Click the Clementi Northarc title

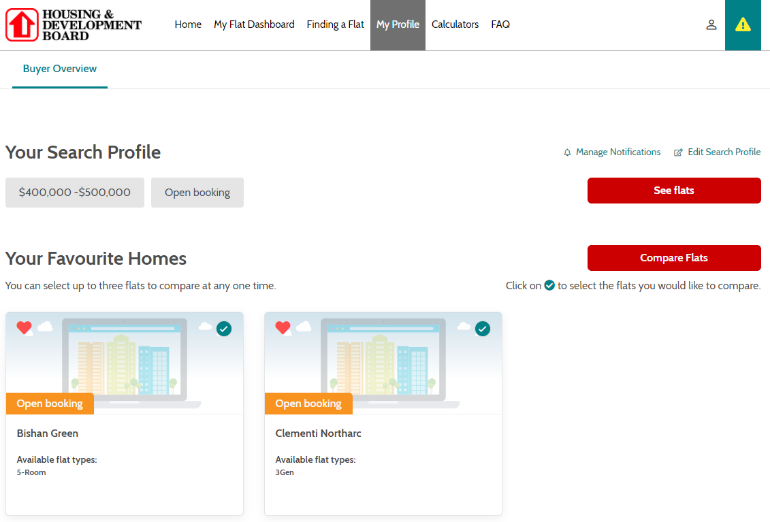pyautogui.click(x=318, y=433)
